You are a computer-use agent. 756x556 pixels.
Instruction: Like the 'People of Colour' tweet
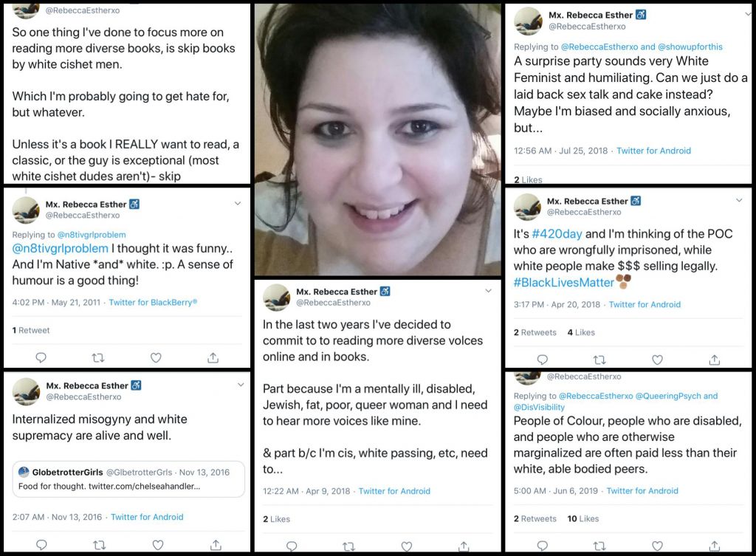click(x=657, y=546)
